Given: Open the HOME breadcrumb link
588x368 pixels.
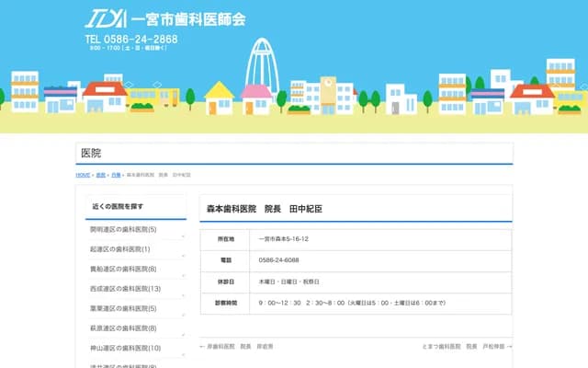Looking at the screenshot, I should click(83, 174).
